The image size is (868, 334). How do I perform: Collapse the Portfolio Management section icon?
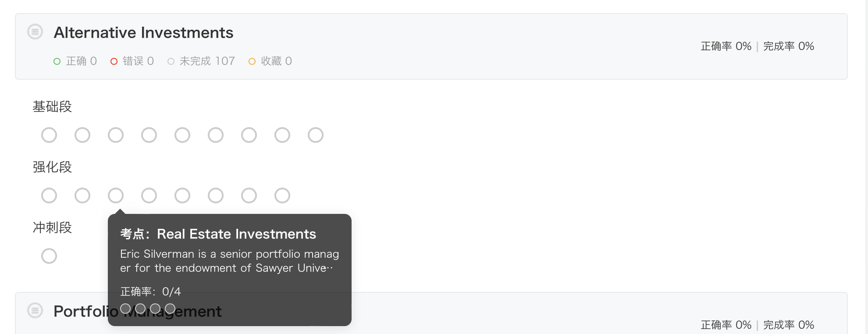(x=35, y=310)
